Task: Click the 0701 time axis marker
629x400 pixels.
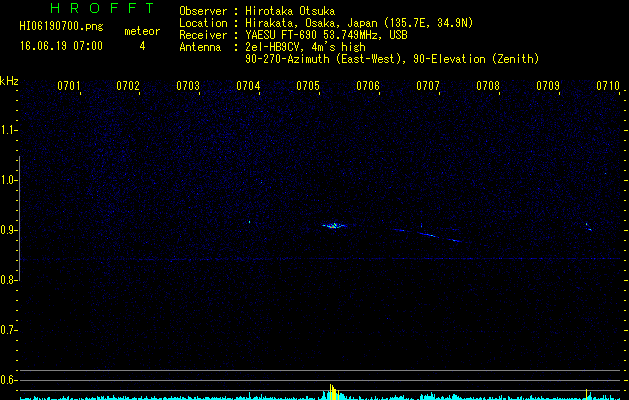Action: tap(69, 85)
